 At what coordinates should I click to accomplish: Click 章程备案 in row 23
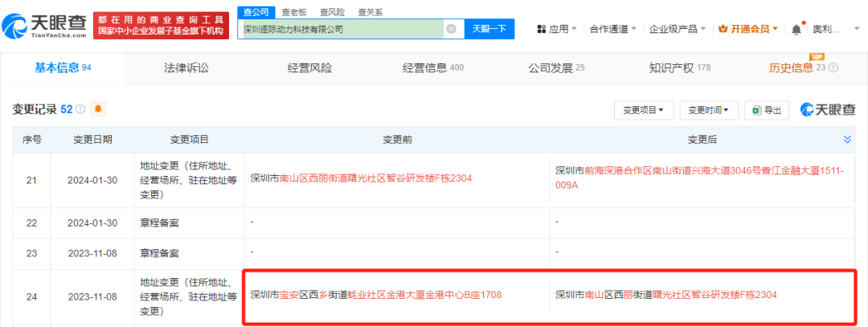coord(159,254)
